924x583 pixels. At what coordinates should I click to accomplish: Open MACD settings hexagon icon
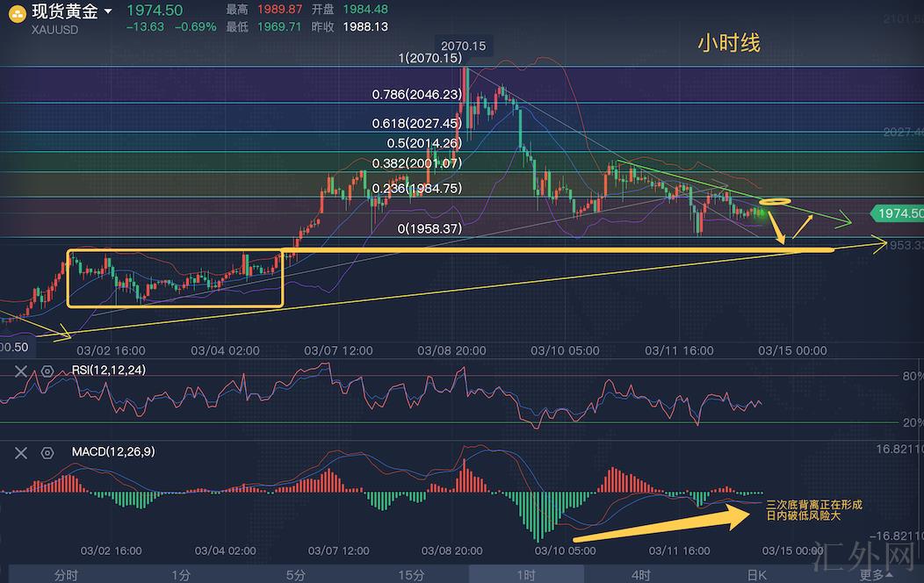[47, 452]
